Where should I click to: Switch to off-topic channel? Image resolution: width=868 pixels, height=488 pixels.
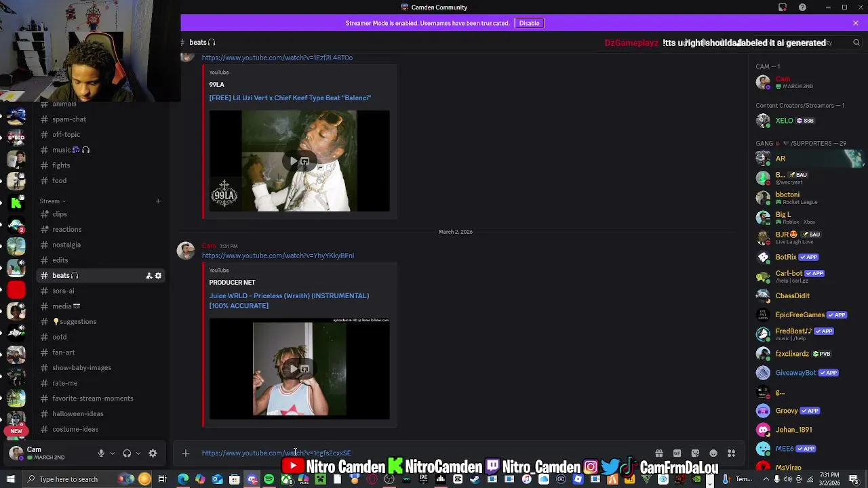point(100,135)
